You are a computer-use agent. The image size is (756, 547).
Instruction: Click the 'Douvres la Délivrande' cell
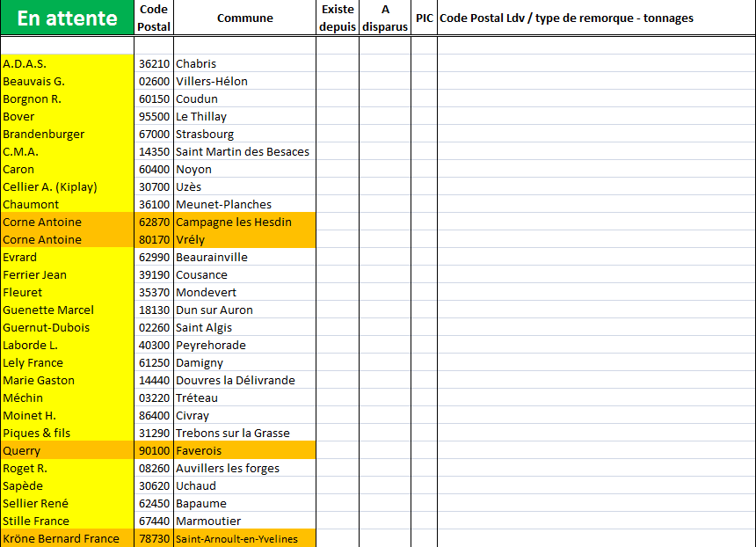point(244,381)
